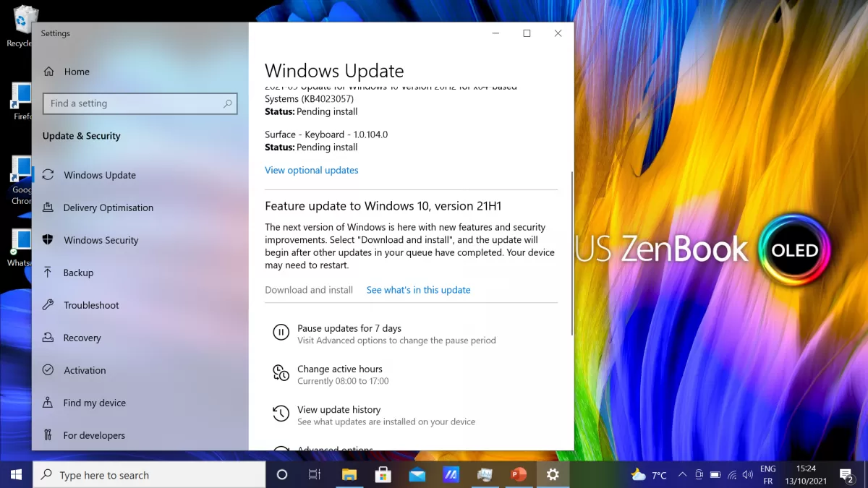Open View optional updates link
Image resolution: width=868 pixels, height=488 pixels.
pos(312,170)
